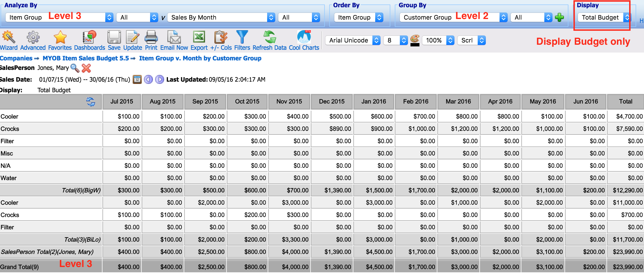Open the Filters funnel icon

coord(242,37)
